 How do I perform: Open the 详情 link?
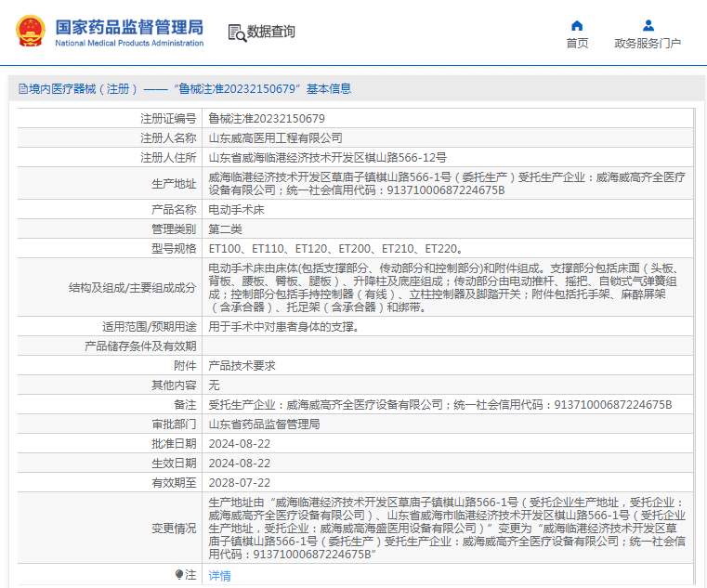(219, 575)
